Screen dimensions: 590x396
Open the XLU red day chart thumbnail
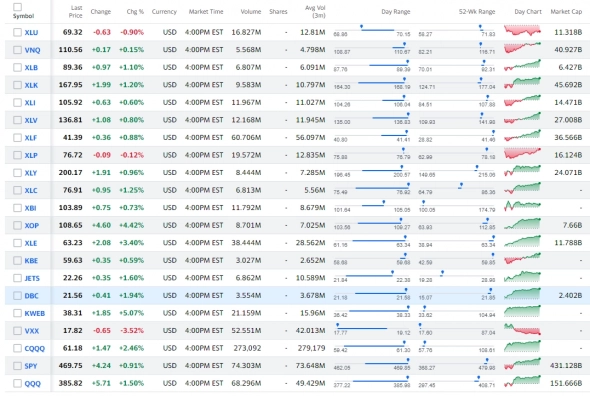(523, 31)
